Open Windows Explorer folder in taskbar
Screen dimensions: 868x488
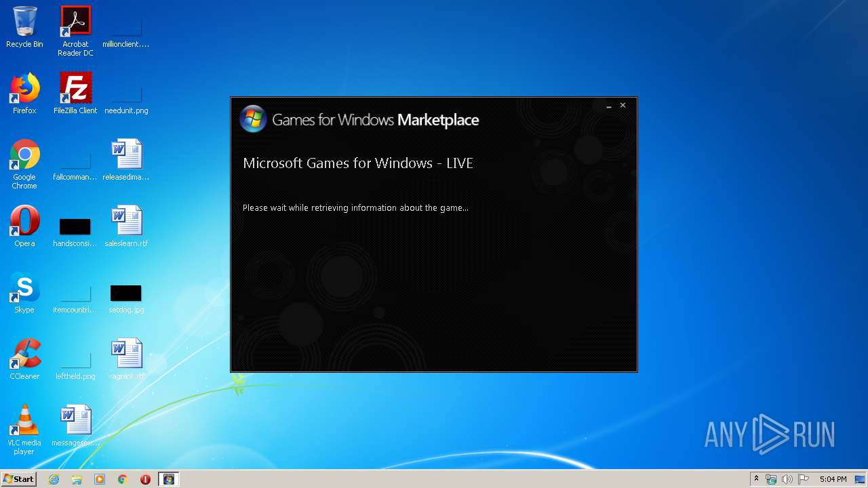tap(77, 479)
